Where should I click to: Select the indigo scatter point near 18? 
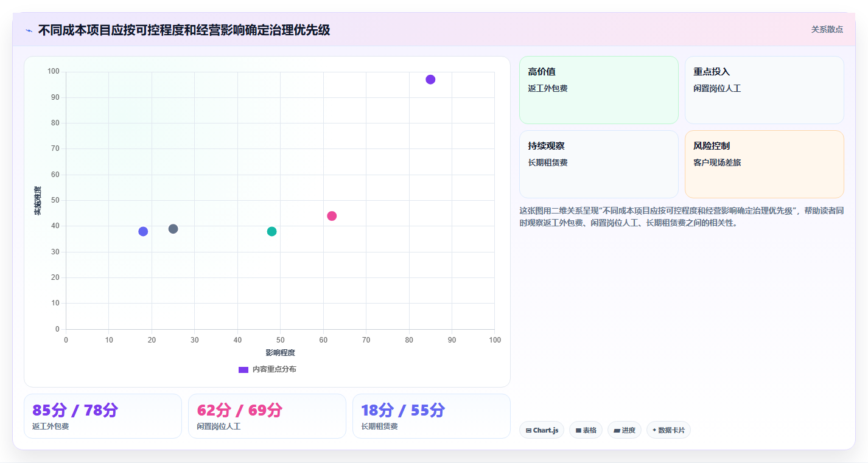pos(143,231)
